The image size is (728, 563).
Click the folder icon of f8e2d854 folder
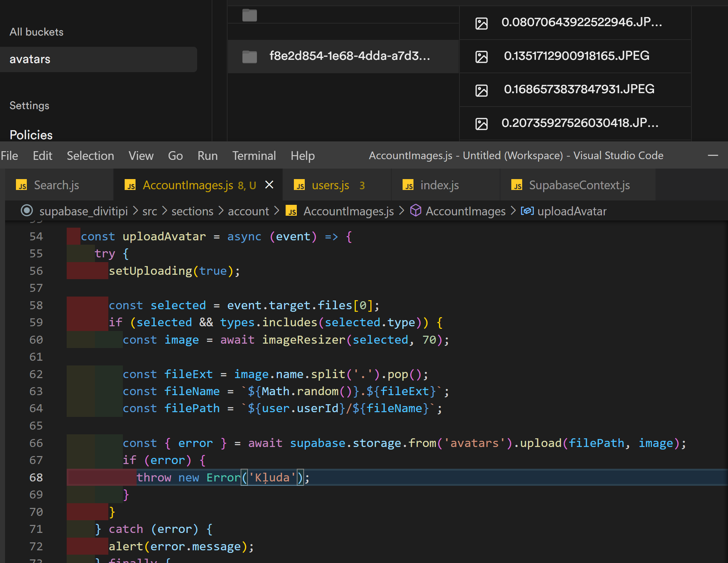[249, 57]
